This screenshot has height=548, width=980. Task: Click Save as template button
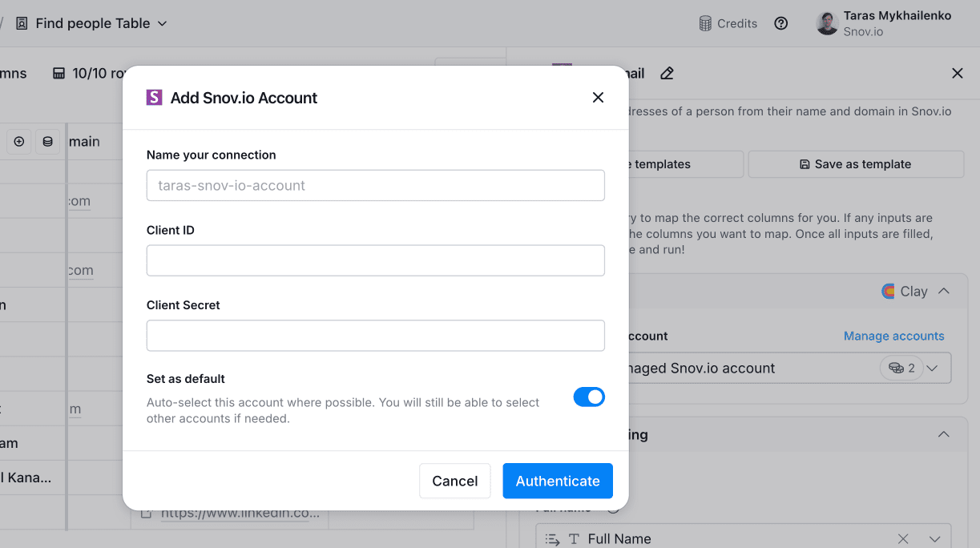click(855, 164)
